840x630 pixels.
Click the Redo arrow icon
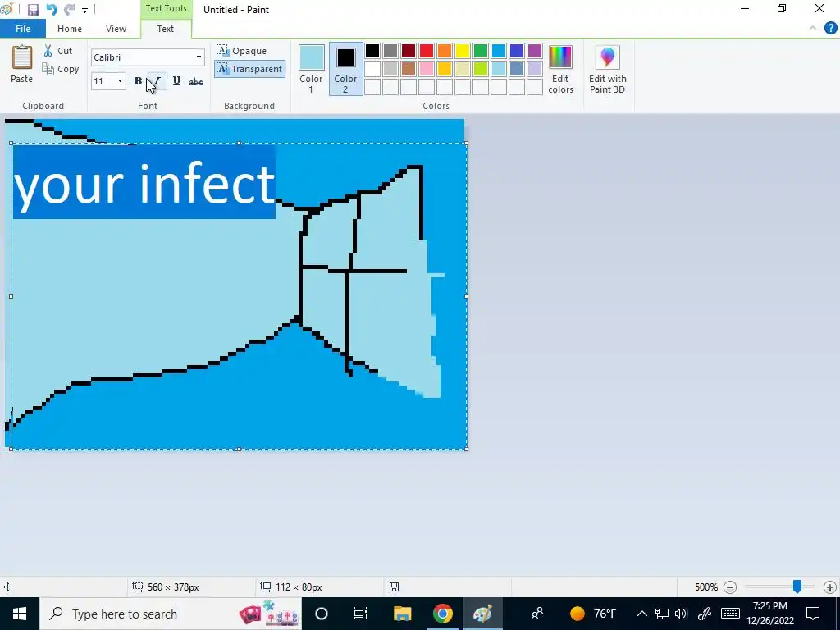(69, 10)
